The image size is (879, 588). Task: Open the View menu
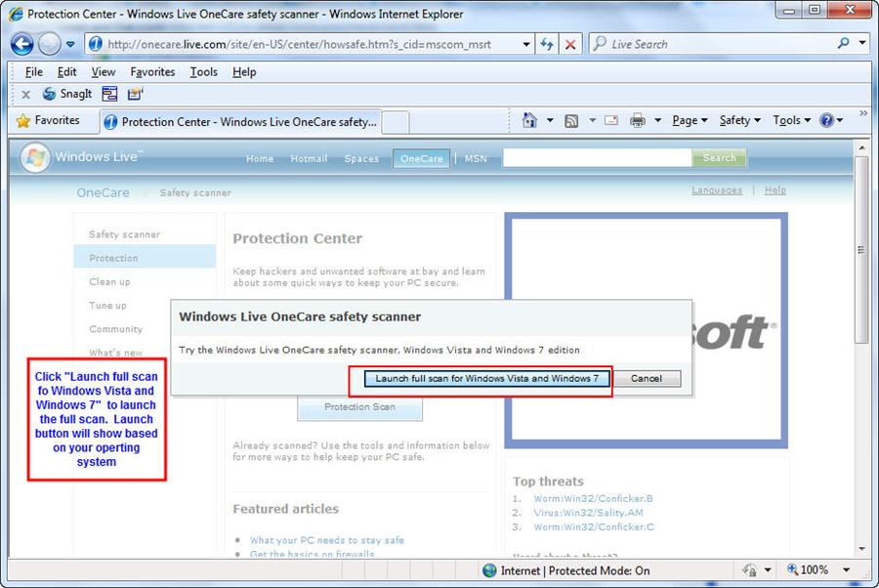[x=104, y=71]
